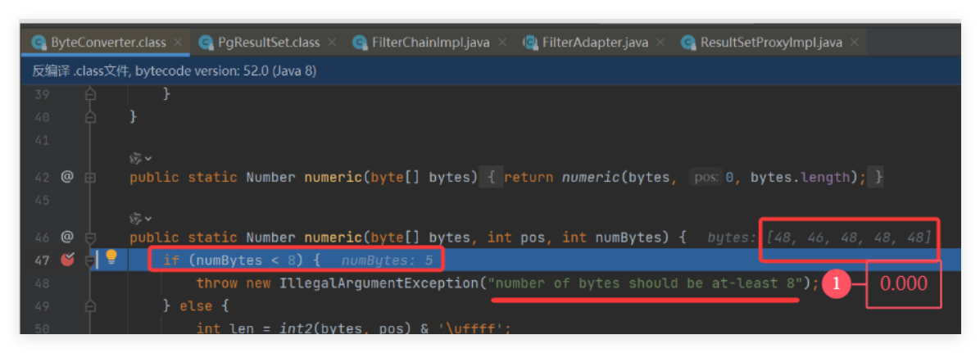Click the class file icon on ByteConverter.class tab
980x353 pixels.
coord(39,43)
